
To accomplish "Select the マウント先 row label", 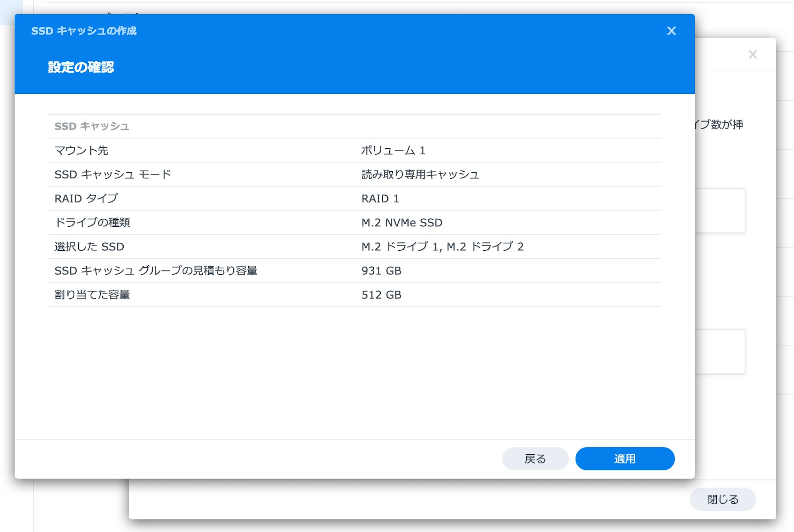I will pos(81,150).
